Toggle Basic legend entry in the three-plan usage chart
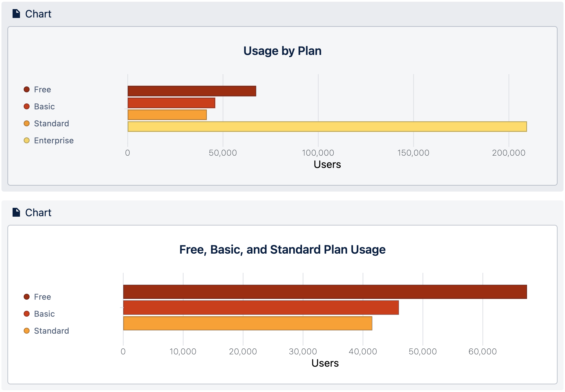The image size is (565, 392). 44,314
